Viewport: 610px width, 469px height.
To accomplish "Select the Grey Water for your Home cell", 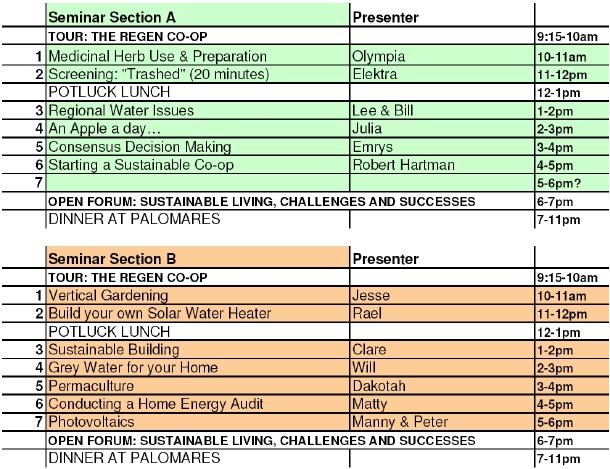I will tap(197, 368).
